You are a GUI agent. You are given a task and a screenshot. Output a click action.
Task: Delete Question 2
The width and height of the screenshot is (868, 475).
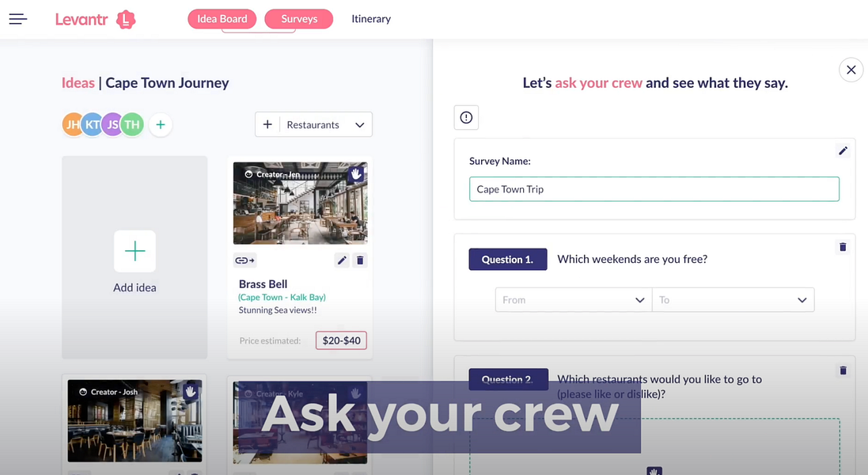[x=843, y=370]
